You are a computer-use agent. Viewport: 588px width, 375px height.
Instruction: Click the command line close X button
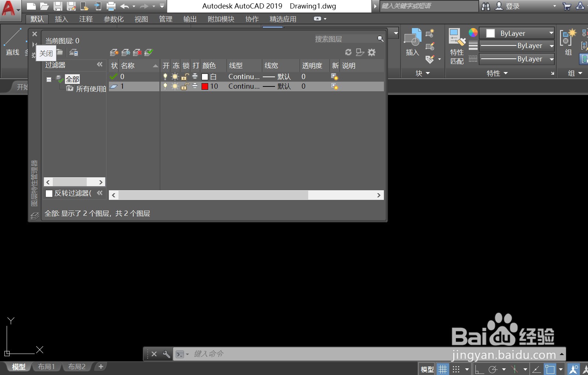click(154, 354)
